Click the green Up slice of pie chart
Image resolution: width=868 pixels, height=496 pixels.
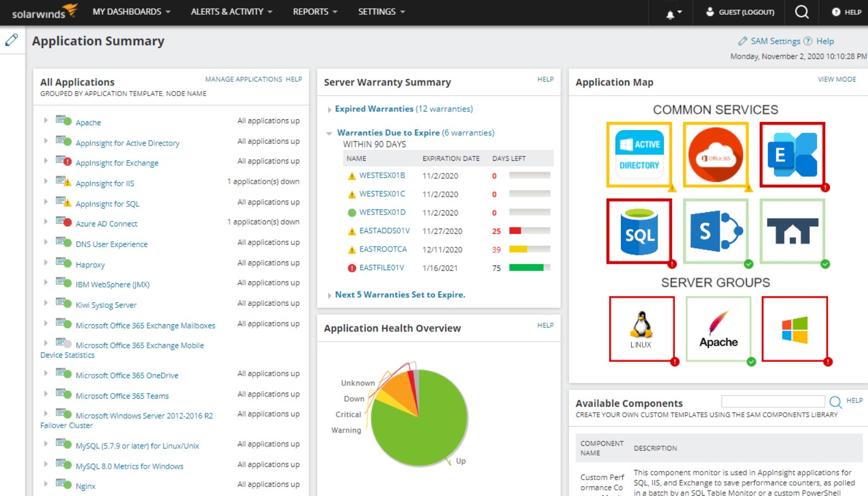(x=427, y=432)
